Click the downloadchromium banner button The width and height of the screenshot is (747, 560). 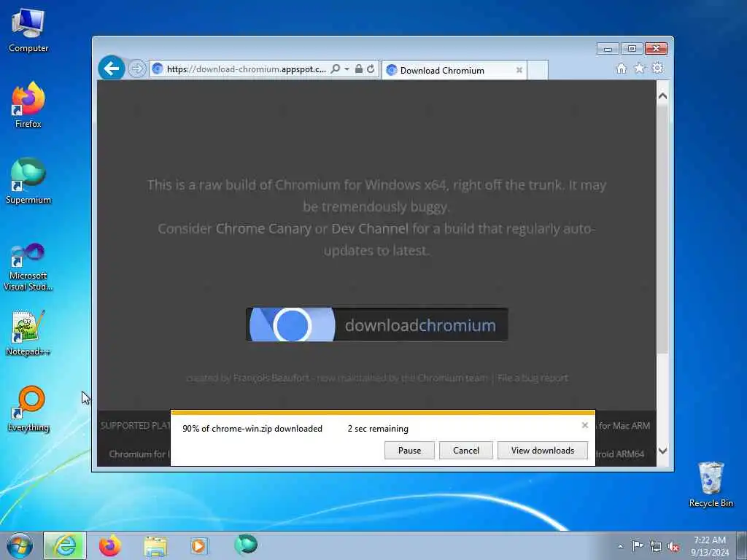pyautogui.click(x=377, y=324)
